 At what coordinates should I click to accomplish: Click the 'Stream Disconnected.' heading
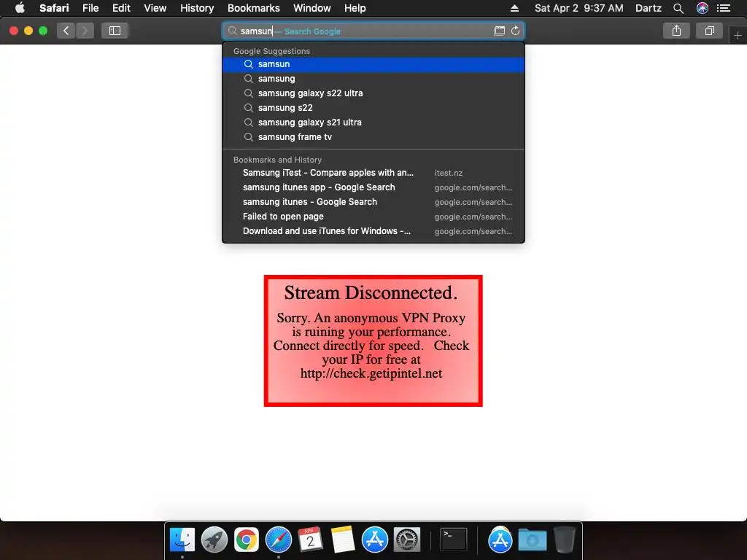371,293
